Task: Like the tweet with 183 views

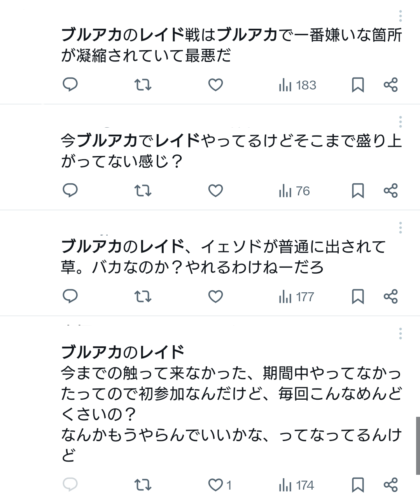Action: [215, 84]
